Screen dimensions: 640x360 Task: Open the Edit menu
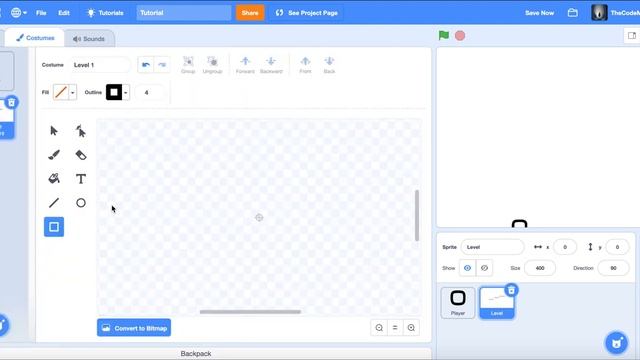click(64, 13)
